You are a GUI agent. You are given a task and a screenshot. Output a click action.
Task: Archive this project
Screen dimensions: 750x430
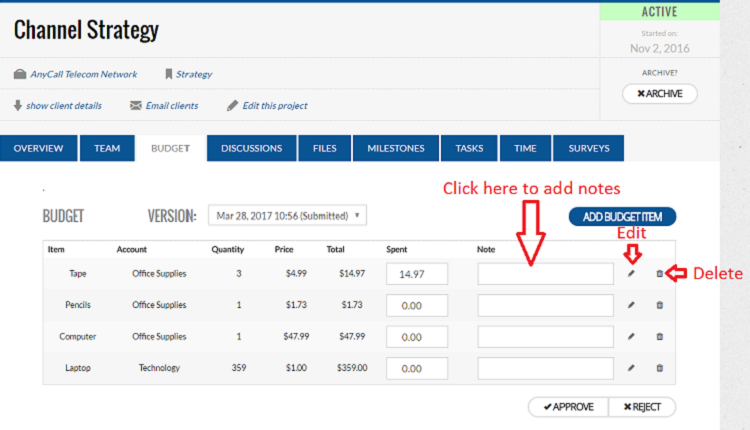click(x=659, y=94)
